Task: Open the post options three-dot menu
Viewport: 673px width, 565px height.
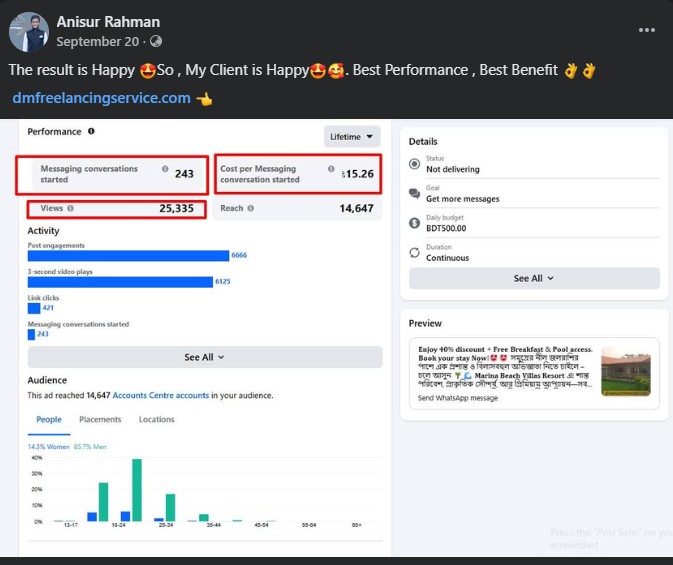Action: 646,30
